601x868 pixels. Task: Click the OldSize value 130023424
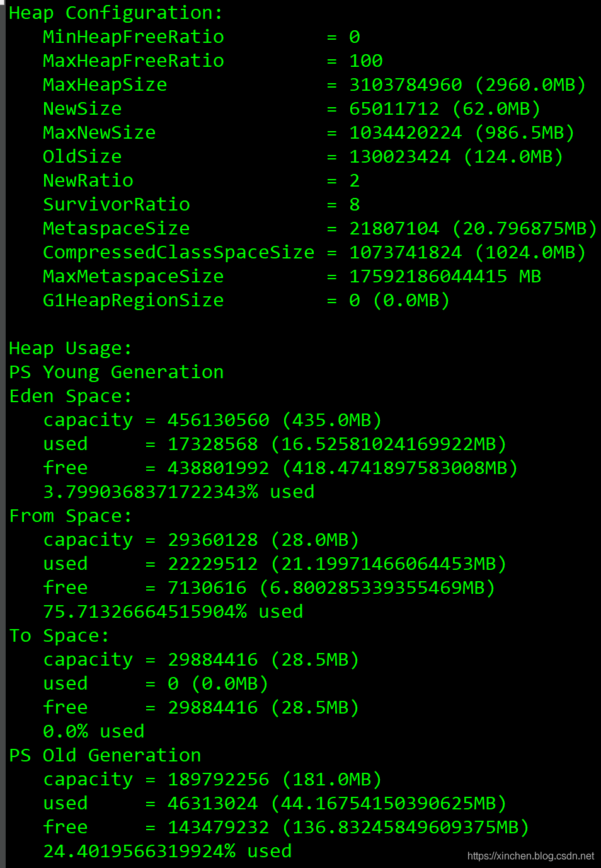pos(400,157)
